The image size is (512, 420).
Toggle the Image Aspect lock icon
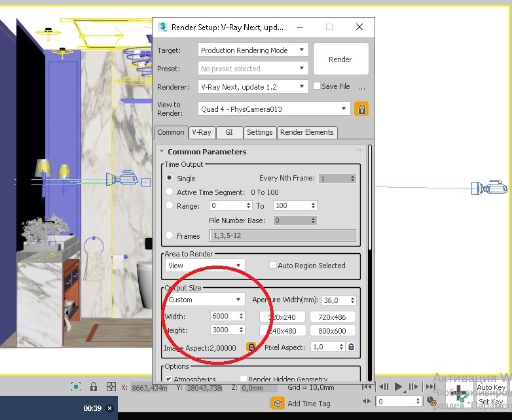pos(251,347)
